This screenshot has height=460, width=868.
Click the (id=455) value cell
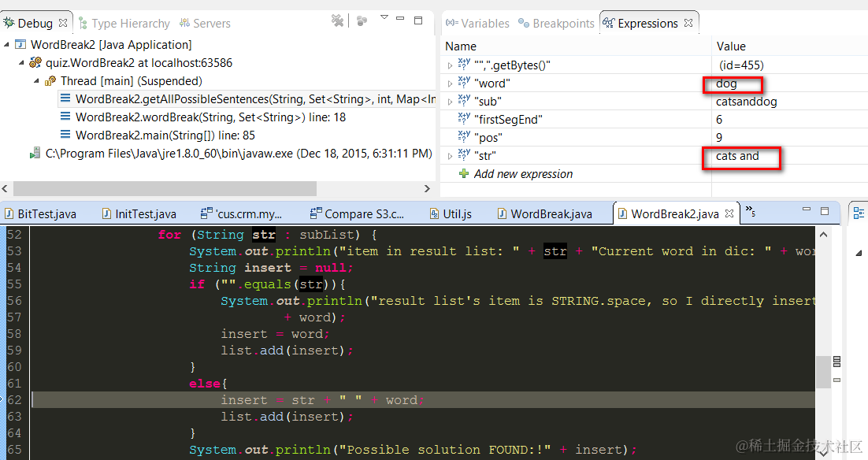(x=741, y=65)
